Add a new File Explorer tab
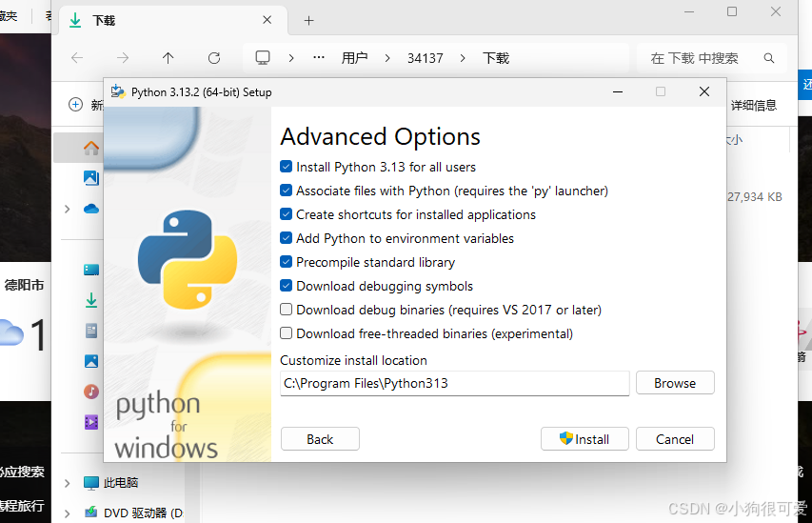The width and height of the screenshot is (812, 523). coord(308,20)
